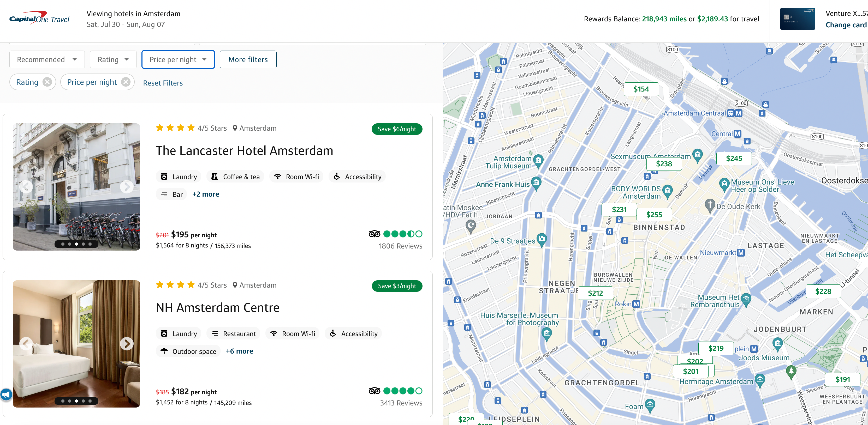Open the Price per night filter dropdown
868x425 pixels.
(x=178, y=59)
